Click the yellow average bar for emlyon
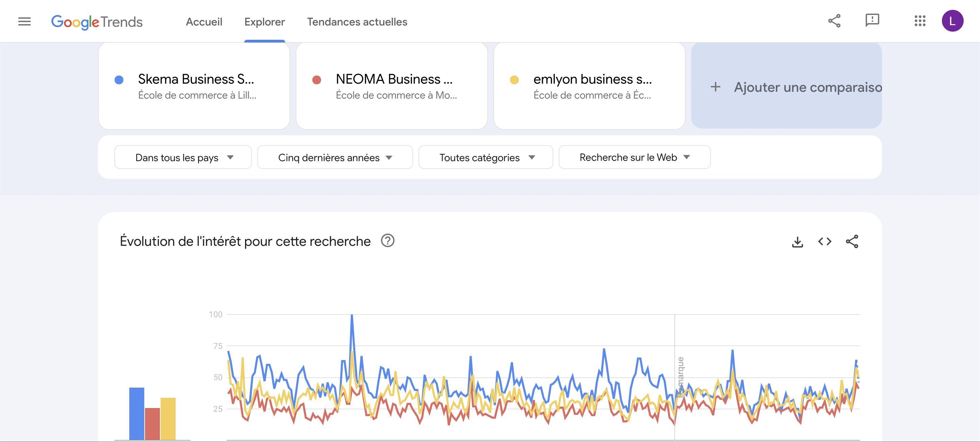This screenshot has width=980, height=442. point(168,419)
